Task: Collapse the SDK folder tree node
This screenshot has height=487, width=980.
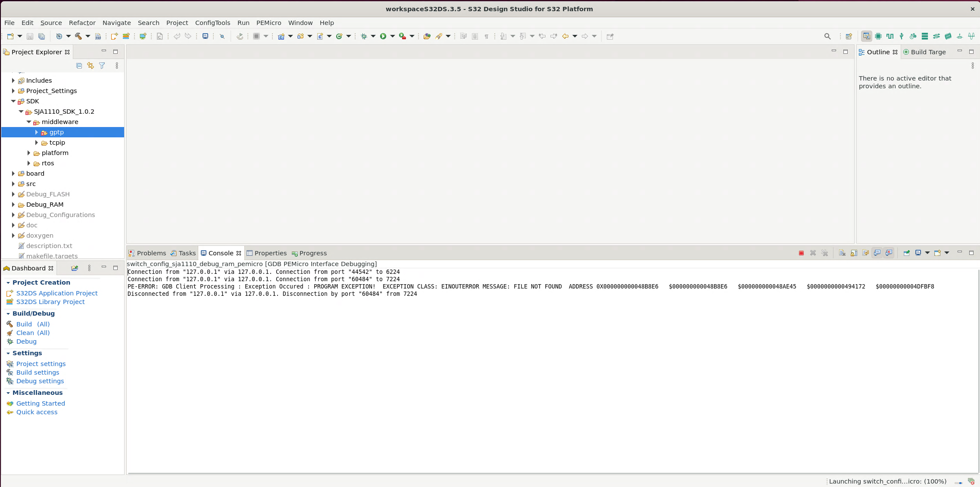Action: click(13, 101)
